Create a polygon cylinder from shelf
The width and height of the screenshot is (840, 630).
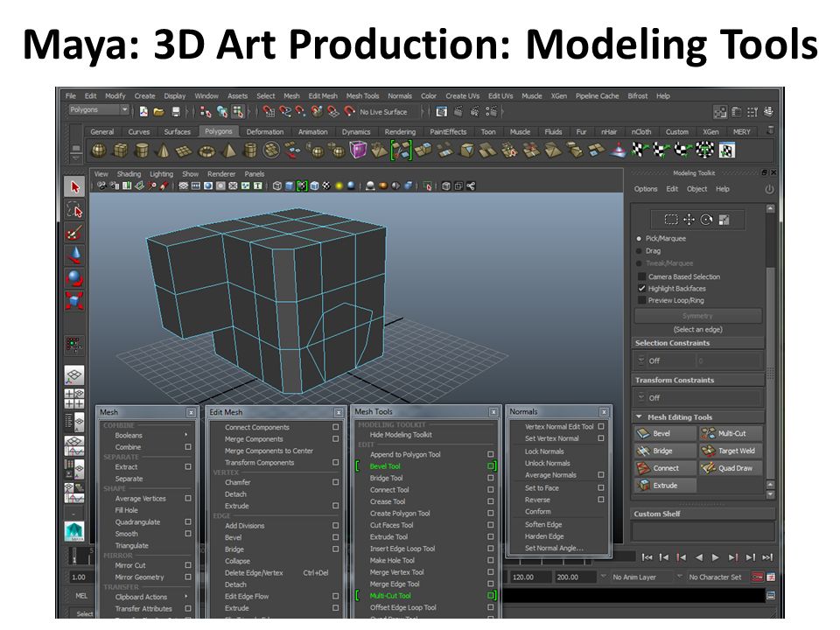pyautogui.click(x=142, y=150)
